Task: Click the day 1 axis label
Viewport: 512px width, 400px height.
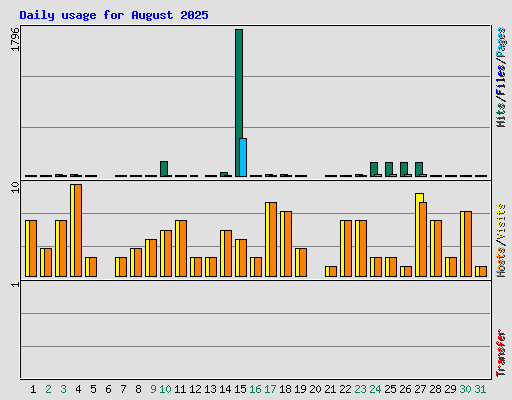Action: pyautogui.click(x=33, y=389)
